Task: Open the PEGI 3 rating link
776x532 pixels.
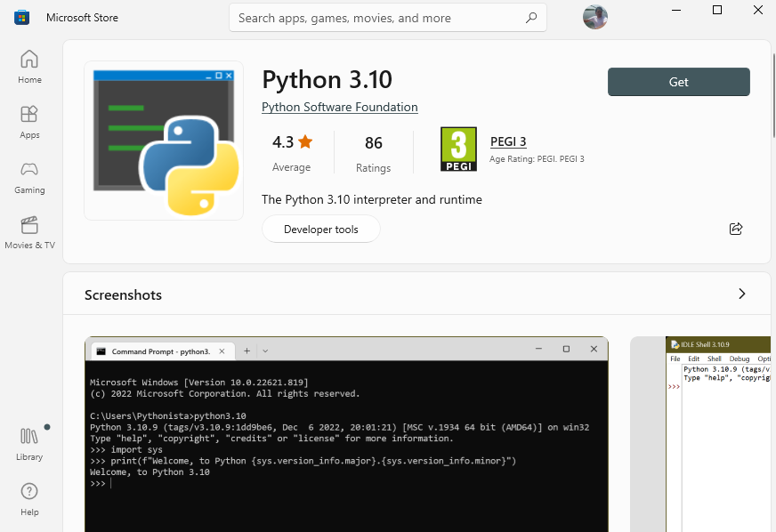Action: [x=508, y=141]
